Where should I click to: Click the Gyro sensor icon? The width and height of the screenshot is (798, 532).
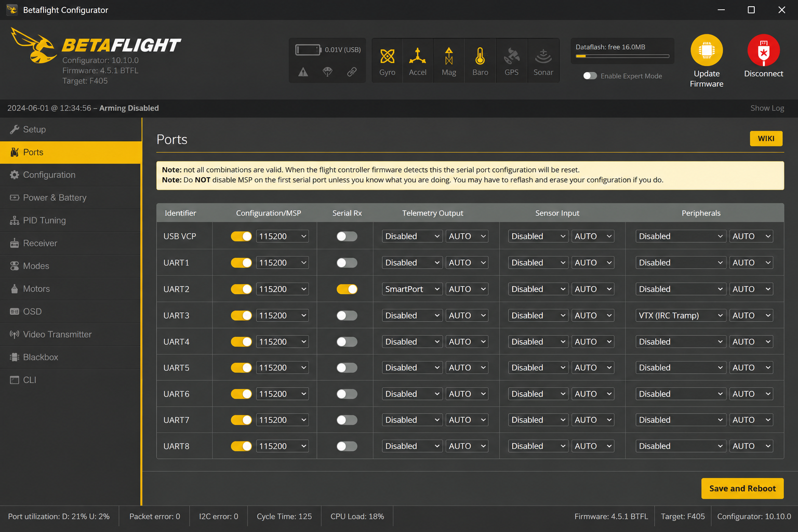tap(387, 56)
